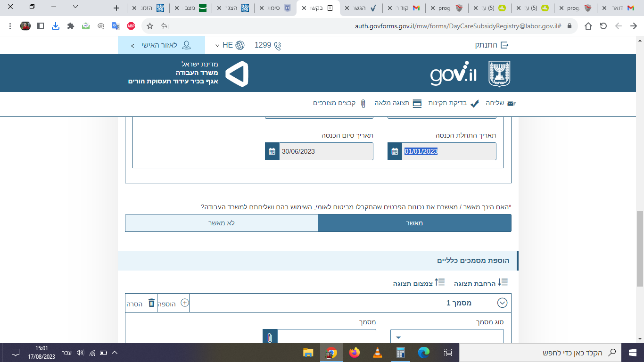Open notification center
This screenshot has width=644, height=362.
point(15,353)
